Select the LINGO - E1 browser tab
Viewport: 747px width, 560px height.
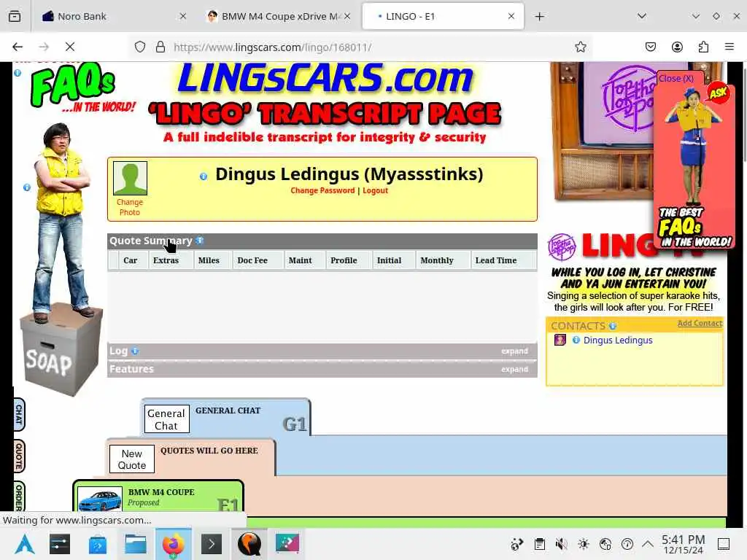click(443, 16)
